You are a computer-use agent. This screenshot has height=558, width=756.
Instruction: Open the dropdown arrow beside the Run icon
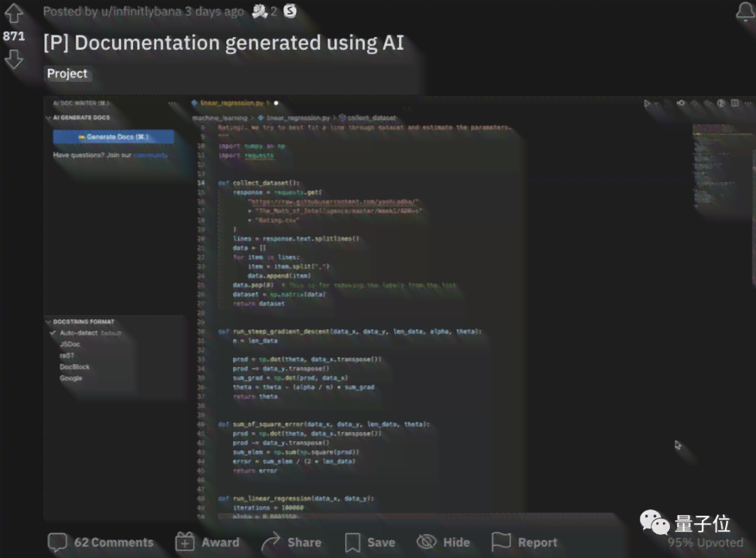pyautogui.click(x=657, y=104)
